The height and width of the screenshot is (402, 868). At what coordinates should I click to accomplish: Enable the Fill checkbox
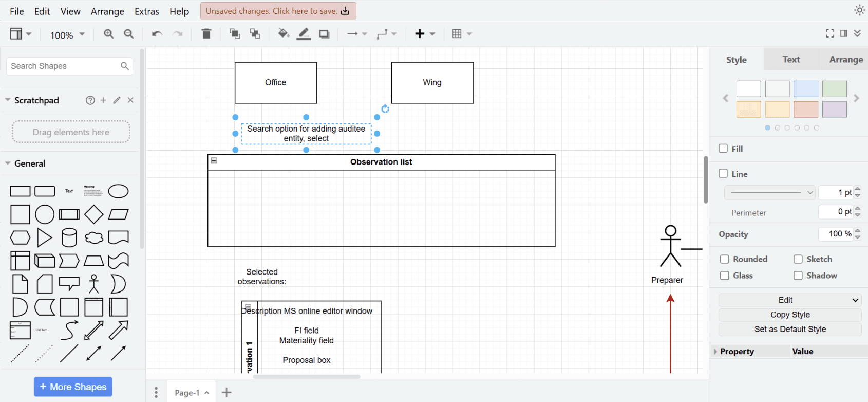[723, 148]
